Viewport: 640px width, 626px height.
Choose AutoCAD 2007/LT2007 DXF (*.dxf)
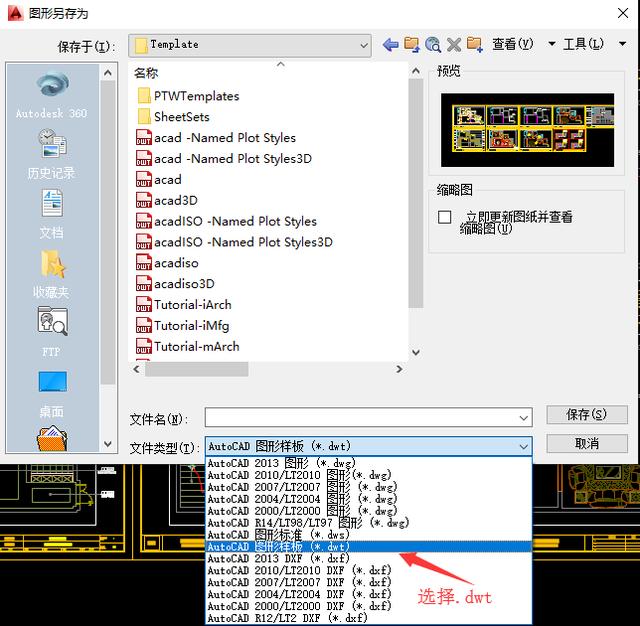[369, 582]
